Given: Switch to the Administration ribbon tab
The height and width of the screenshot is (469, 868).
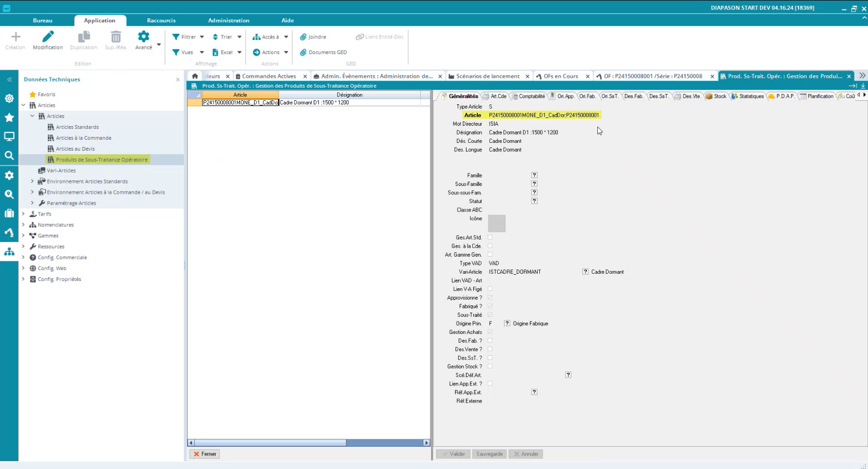Looking at the screenshot, I should (229, 20).
